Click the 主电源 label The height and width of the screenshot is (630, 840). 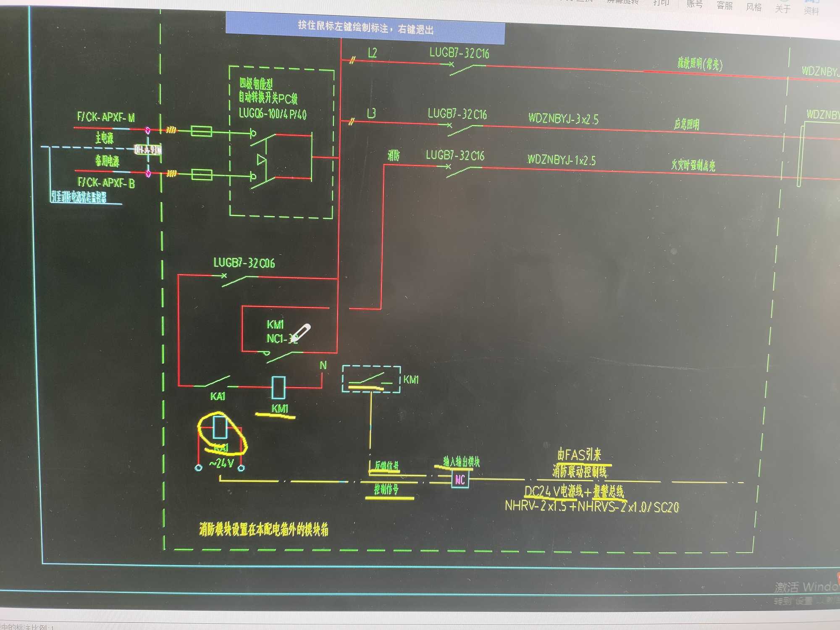[104, 138]
